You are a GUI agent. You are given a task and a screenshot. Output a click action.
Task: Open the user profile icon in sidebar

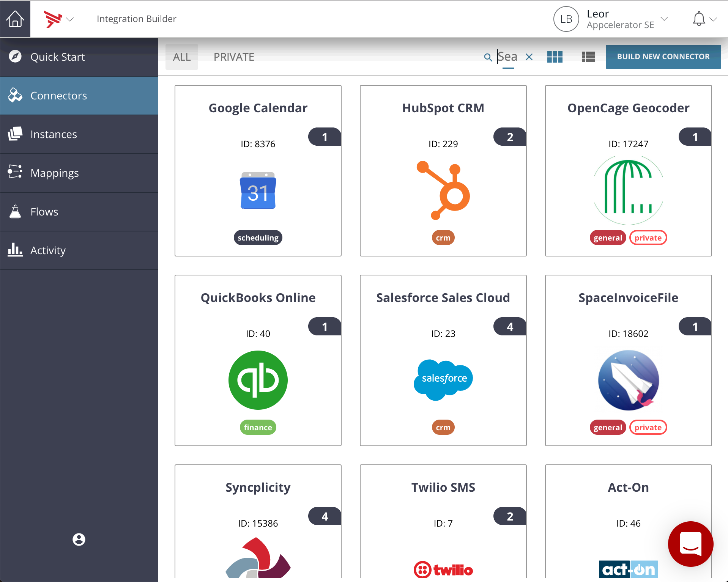pos(79,539)
